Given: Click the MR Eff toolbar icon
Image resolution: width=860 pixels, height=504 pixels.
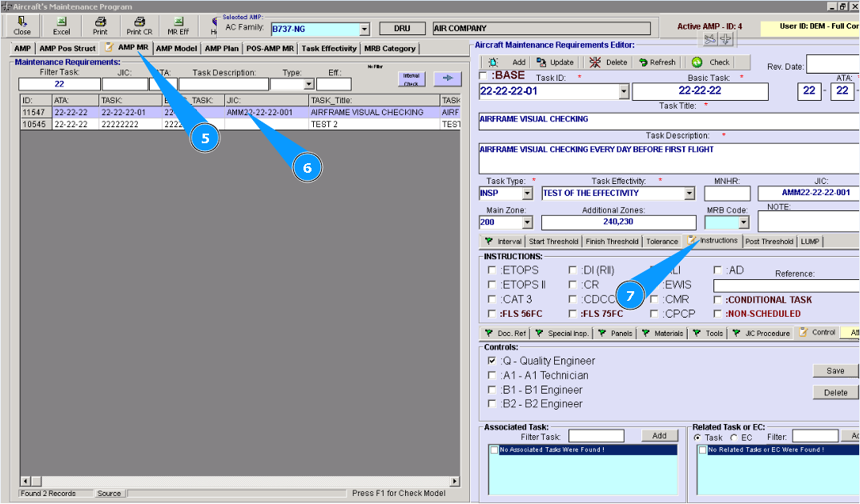Looking at the screenshot, I should [178, 26].
